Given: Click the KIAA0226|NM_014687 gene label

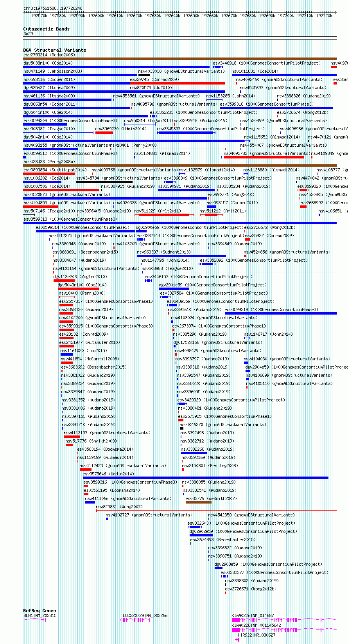Looking at the screenshot, I should pos(253,615).
